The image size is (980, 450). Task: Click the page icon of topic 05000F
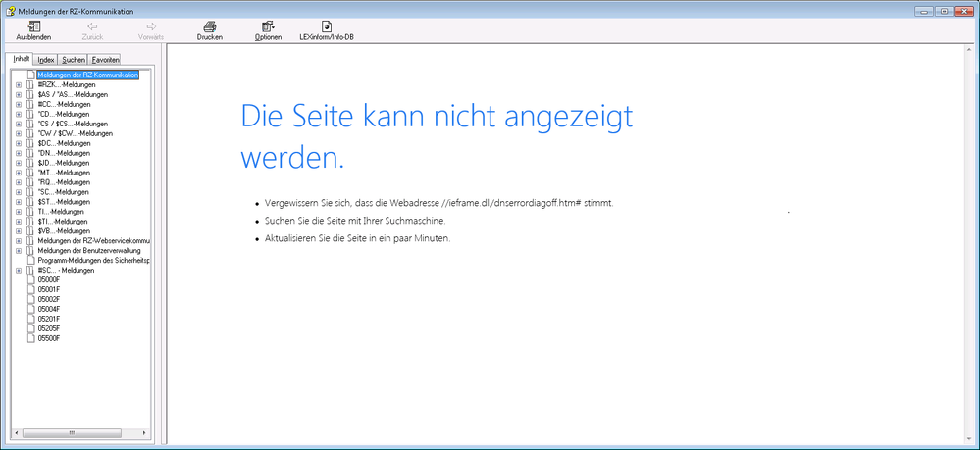click(30, 279)
